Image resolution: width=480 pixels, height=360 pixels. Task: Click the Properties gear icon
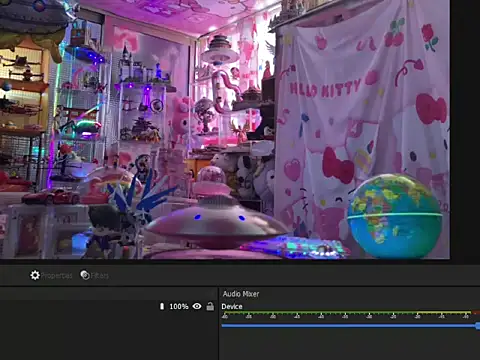[x=35, y=275]
